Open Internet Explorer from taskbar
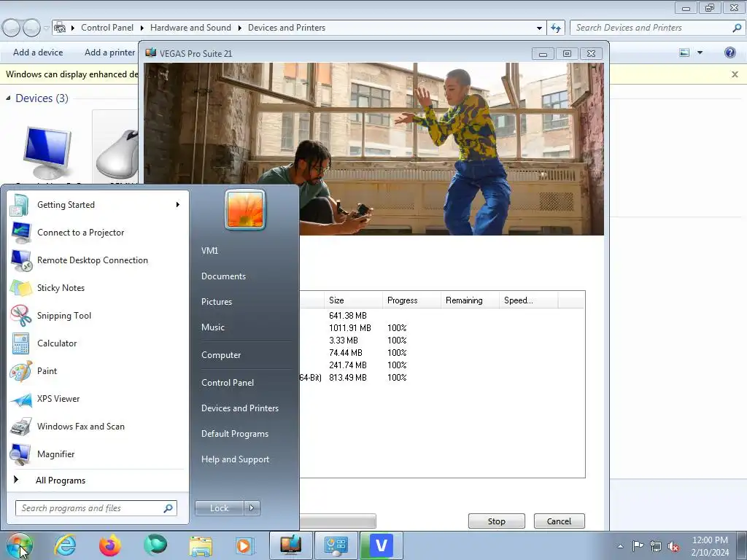Image resolution: width=747 pixels, height=560 pixels. coord(65,545)
